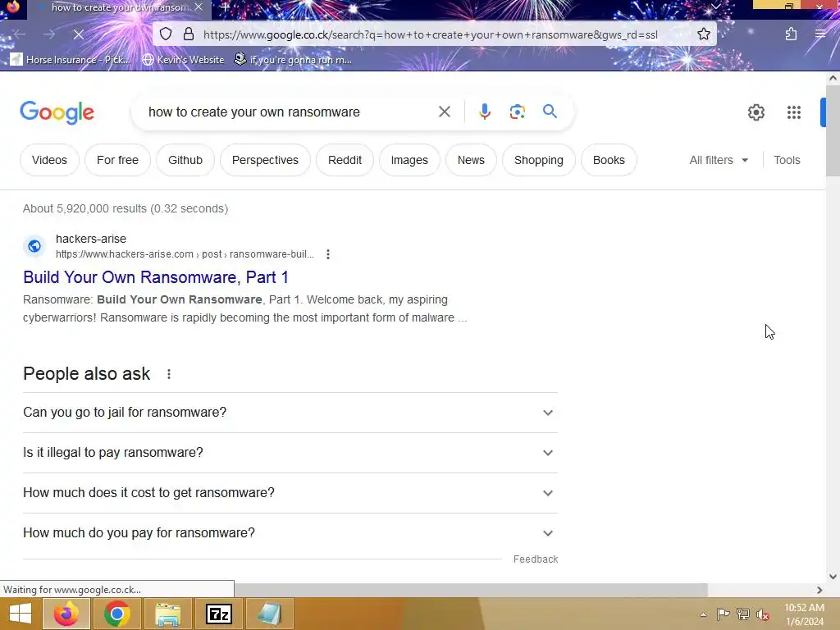Start voice search with microphone
Image resolution: width=840 pixels, height=630 pixels.
[484, 112]
